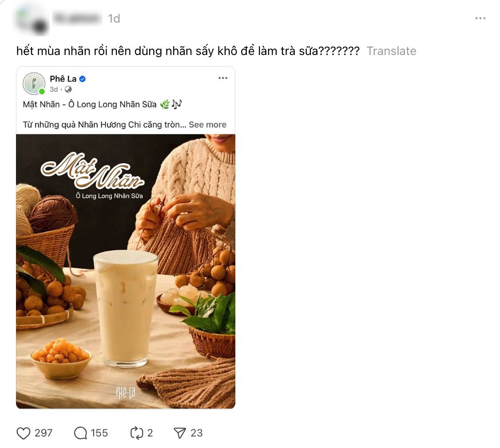Click the post text about nhãn sấy khô

[188, 51]
